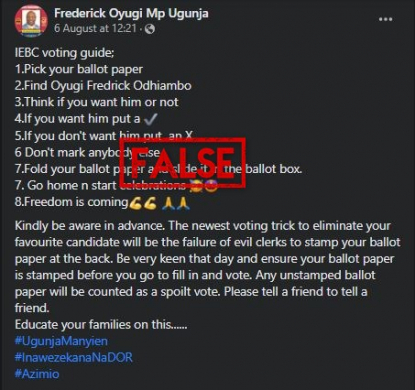This screenshot has width=415, height=390.
Task: Click the '3.Think if you want him' line
Action: [x=96, y=102]
